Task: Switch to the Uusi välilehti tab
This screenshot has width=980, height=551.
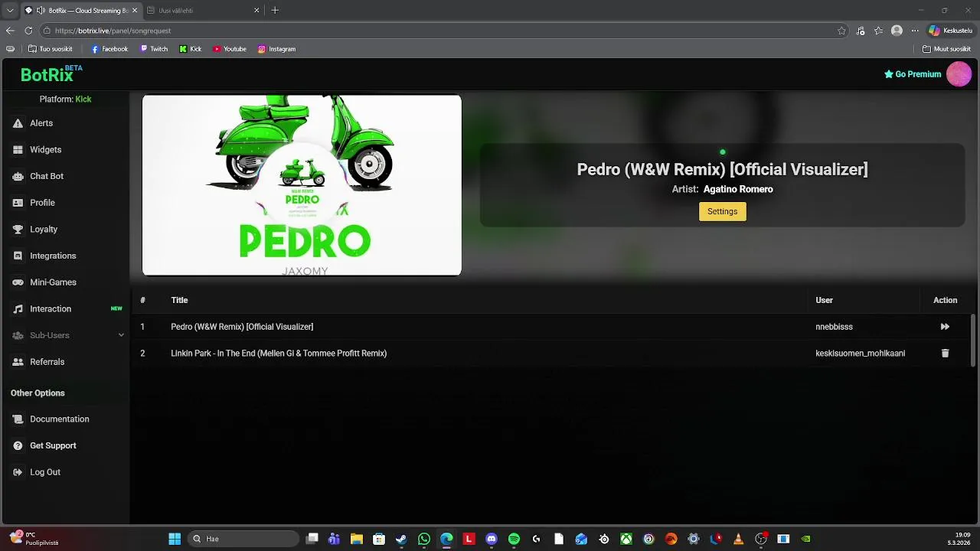Action: pos(199,11)
